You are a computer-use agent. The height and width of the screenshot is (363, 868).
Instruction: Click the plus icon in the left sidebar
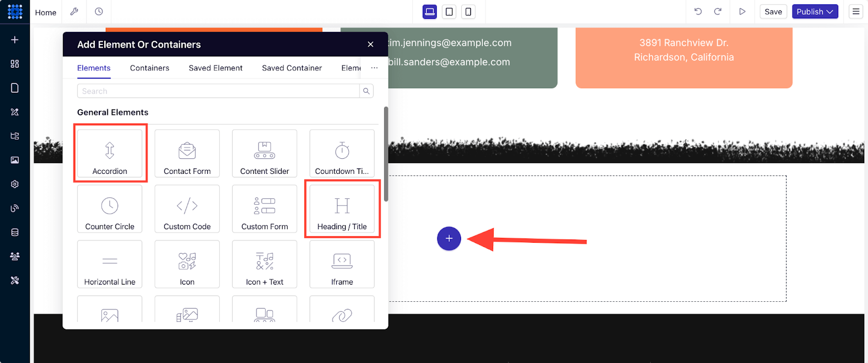[x=15, y=40]
